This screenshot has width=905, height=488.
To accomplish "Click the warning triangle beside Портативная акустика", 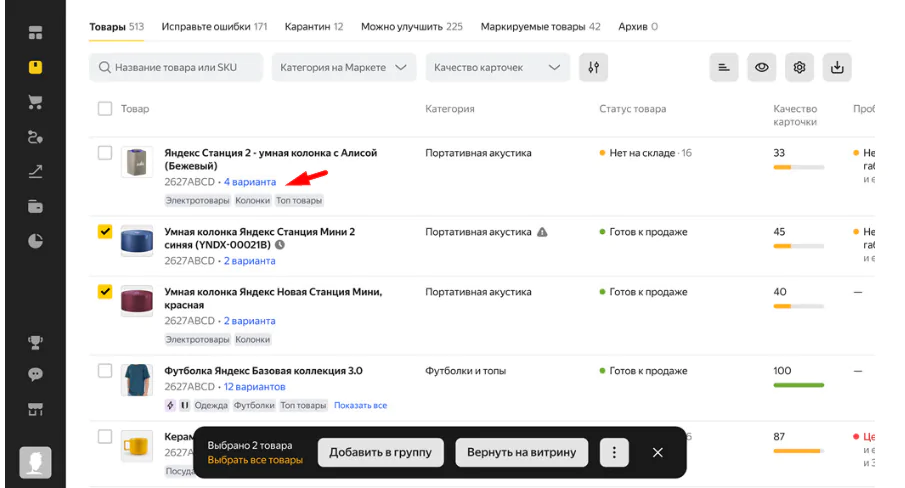I will click(x=542, y=232).
